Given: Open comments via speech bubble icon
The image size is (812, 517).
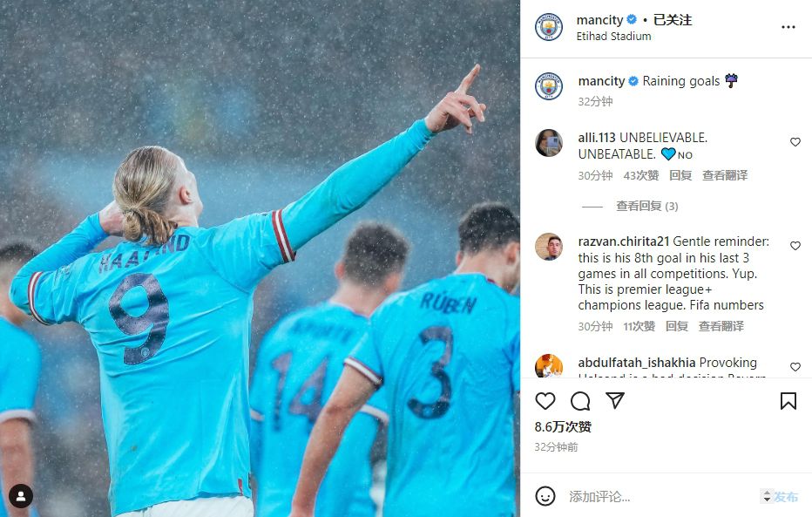Looking at the screenshot, I should click(580, 401).
